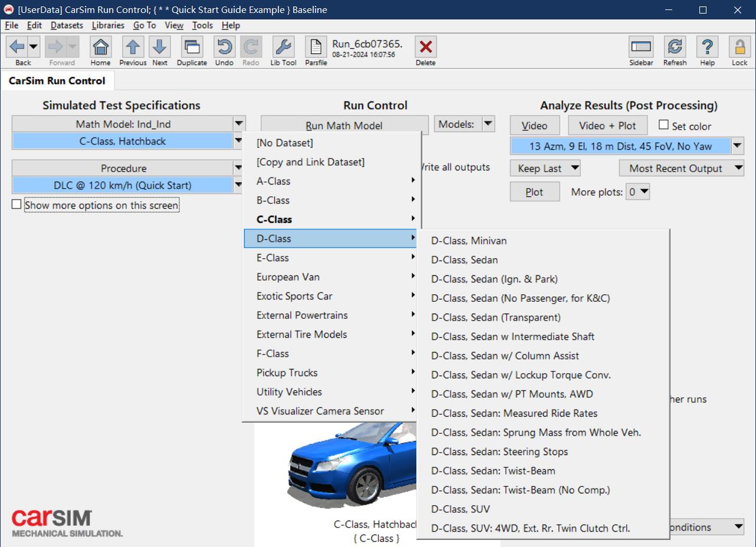Enable the Set color checkbox
This screenshot has height=547, width=756.
[x=663, y=125]
